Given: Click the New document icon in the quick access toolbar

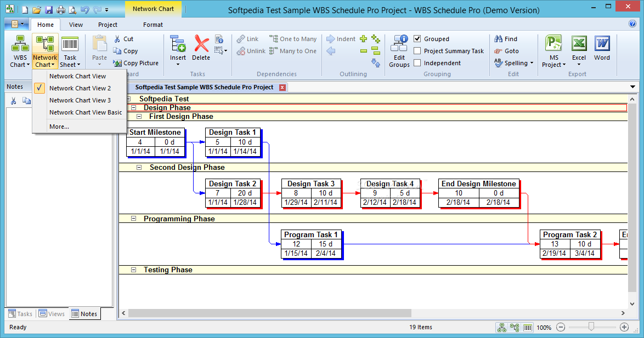Looking at the screenshot, I should click(25, 9).
